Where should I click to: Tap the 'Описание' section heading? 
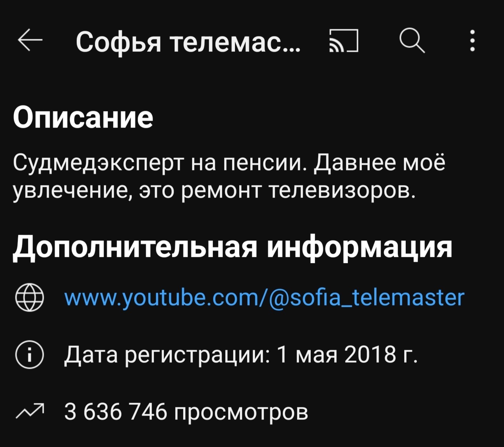pyautogui.click(x=83, y=117)
